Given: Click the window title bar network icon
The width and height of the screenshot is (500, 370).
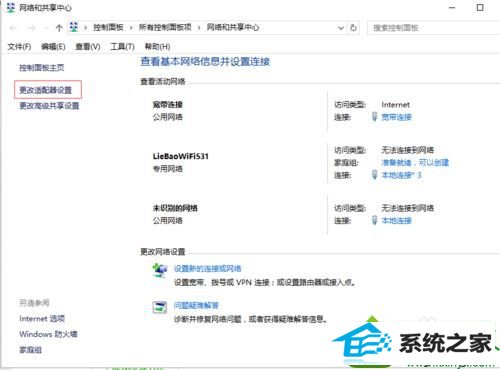Looking at the screenshot, I should (11, 8).
